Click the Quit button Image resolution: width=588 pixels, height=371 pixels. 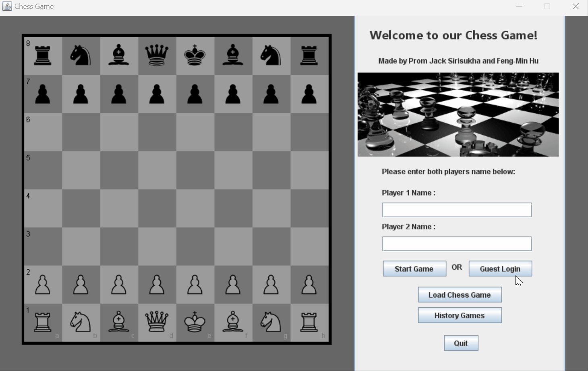coord(461,343)
